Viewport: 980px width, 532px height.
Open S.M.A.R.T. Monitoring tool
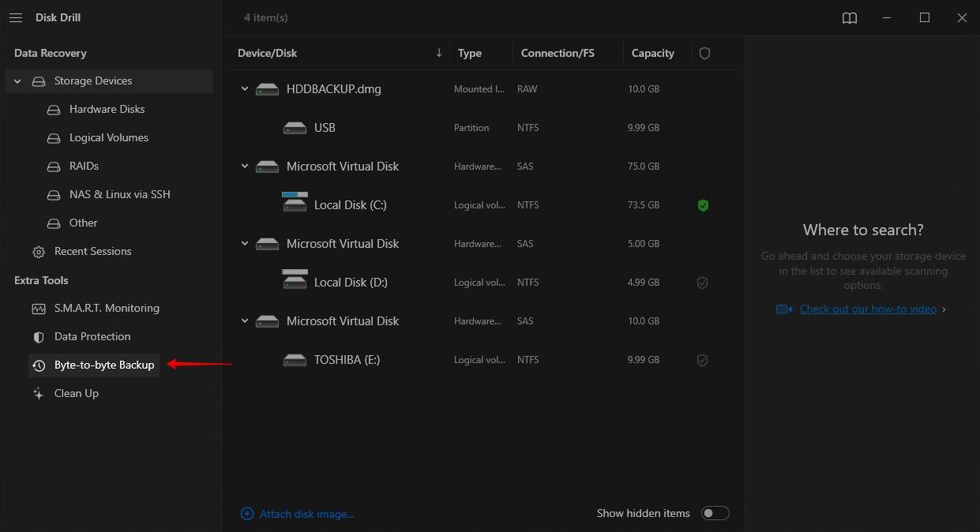coord(107,309)
